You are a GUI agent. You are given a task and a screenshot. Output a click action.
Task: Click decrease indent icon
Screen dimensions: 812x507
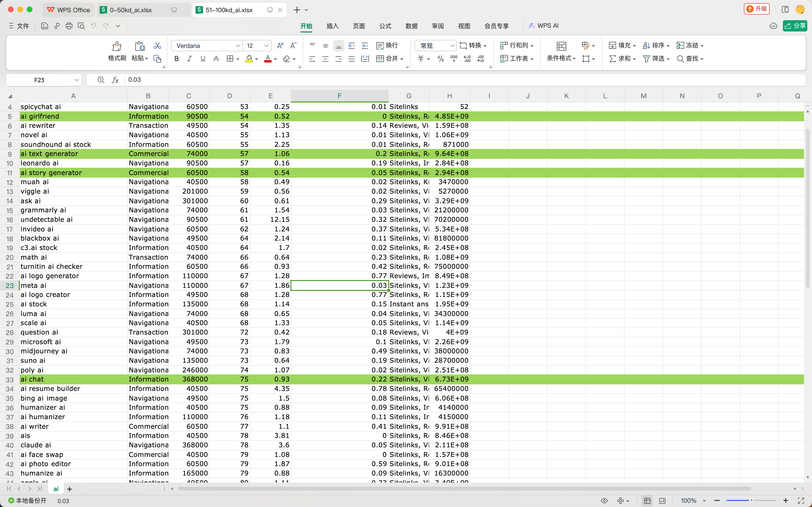(352, 46)
